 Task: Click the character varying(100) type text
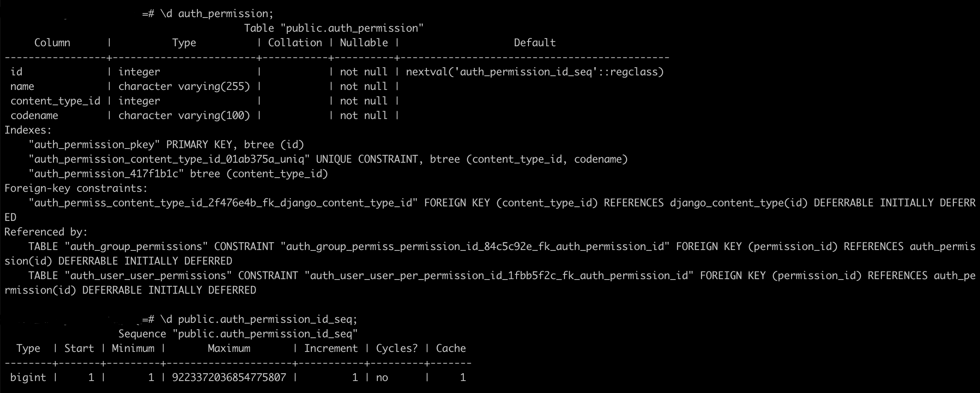click(x=184, y=116)
